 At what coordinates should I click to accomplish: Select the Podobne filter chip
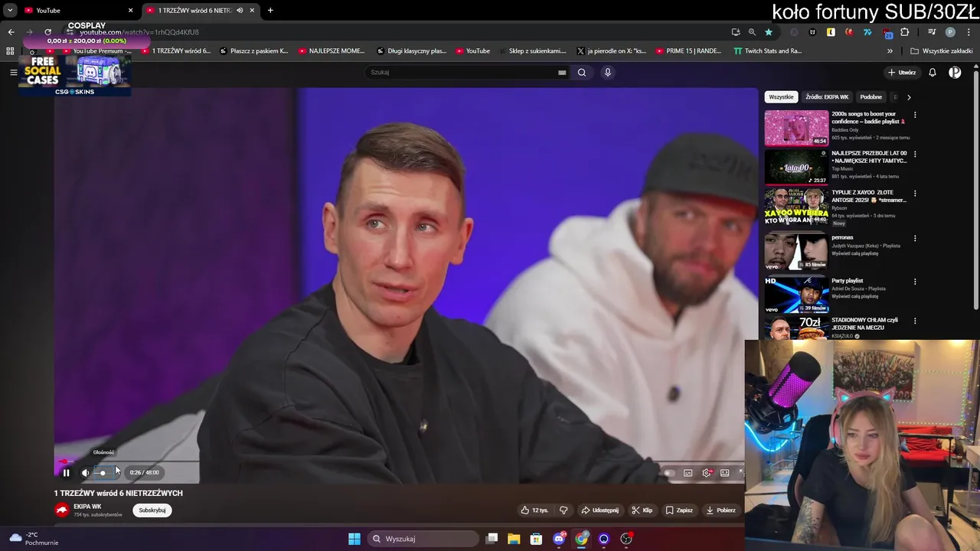[871, 97]
